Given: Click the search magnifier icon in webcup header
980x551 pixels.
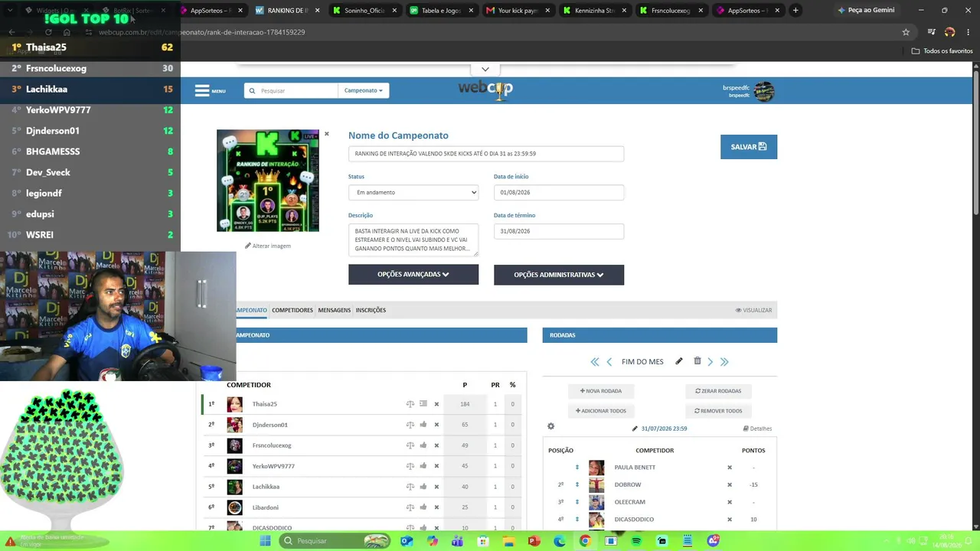Looking at the screenshot, I should click(x=252, y=90).
